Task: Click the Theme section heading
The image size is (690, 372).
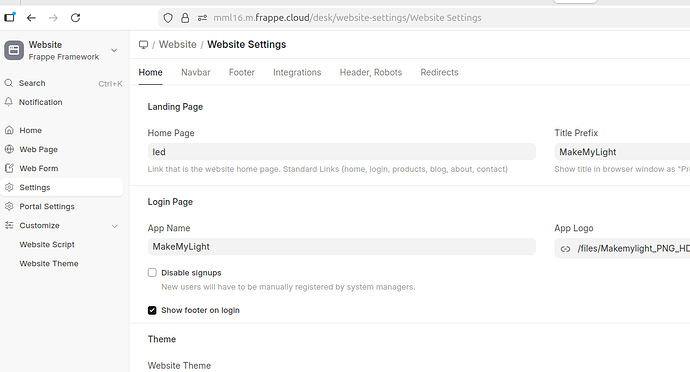Action: click(x=161, y=339)
